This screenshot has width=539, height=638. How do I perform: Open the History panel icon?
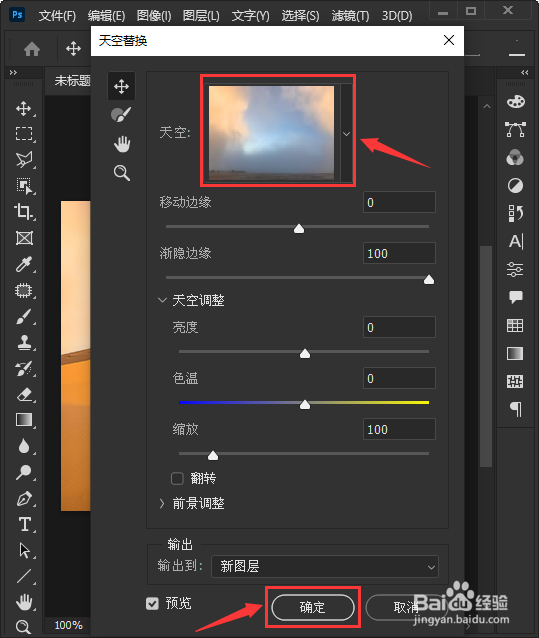point(515,213)
